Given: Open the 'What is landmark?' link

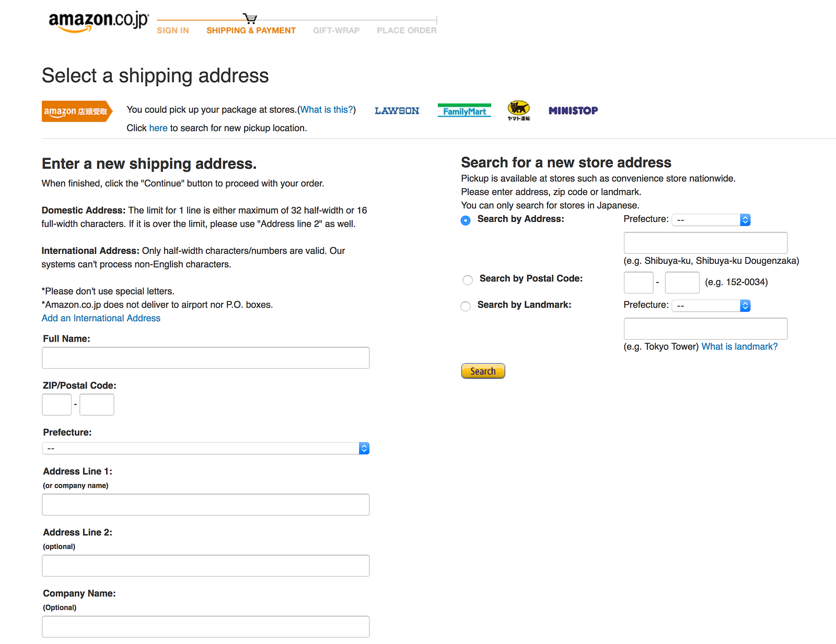Looking at the screenshot, I should (739, 346).
